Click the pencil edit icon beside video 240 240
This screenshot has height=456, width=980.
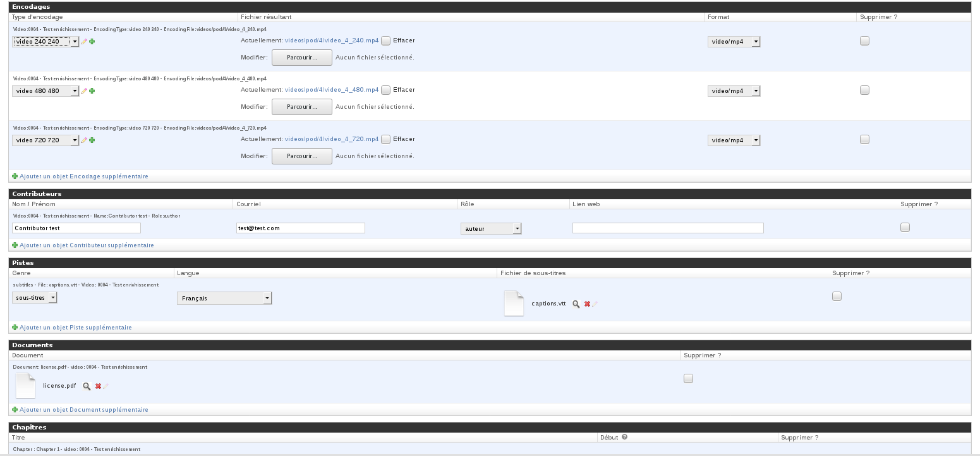coord(84,42)
